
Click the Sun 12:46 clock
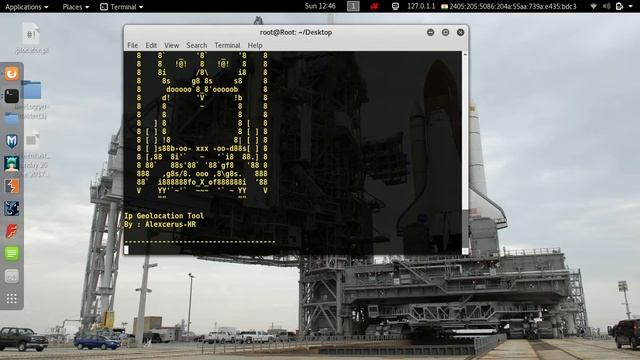point(320,6)
